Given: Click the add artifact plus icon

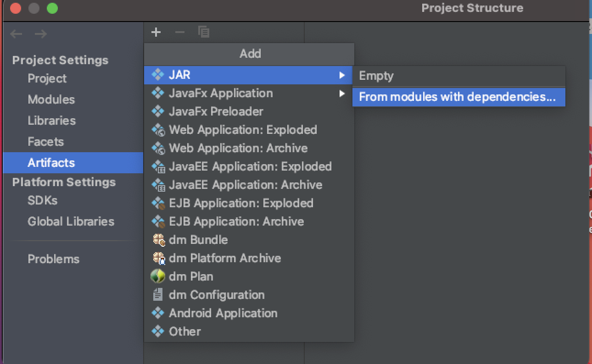Looking at the screenshot, I should (156, 32).
